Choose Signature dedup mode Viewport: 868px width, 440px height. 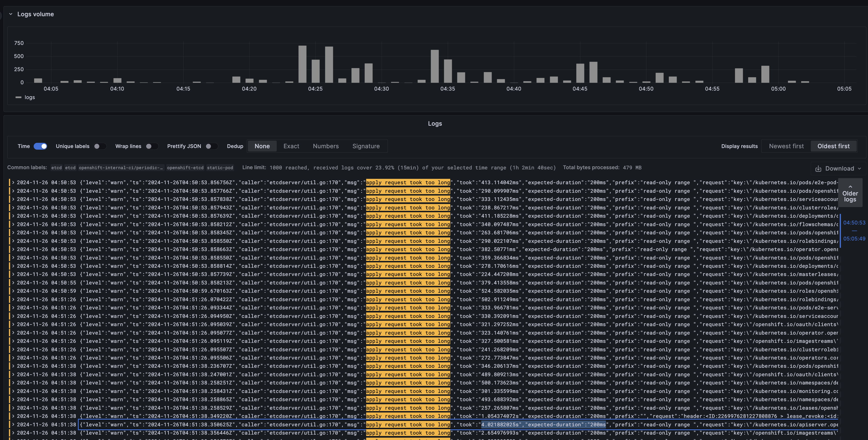366,146
